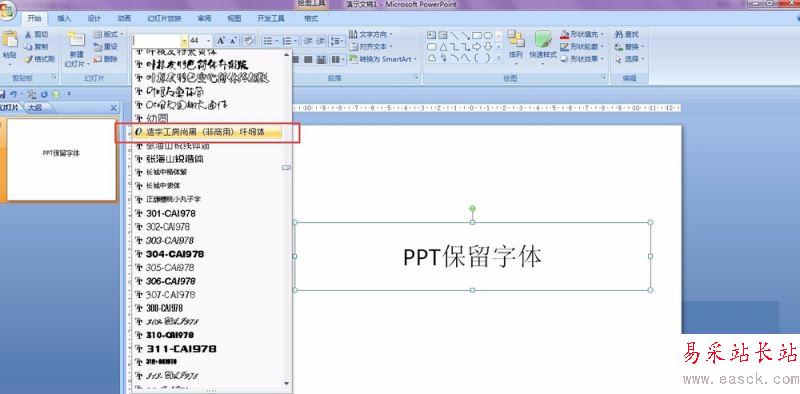Switch to the Design (设计) tab
The width and height of the screenshot is (800, 394).
click(x=94, y=19)
